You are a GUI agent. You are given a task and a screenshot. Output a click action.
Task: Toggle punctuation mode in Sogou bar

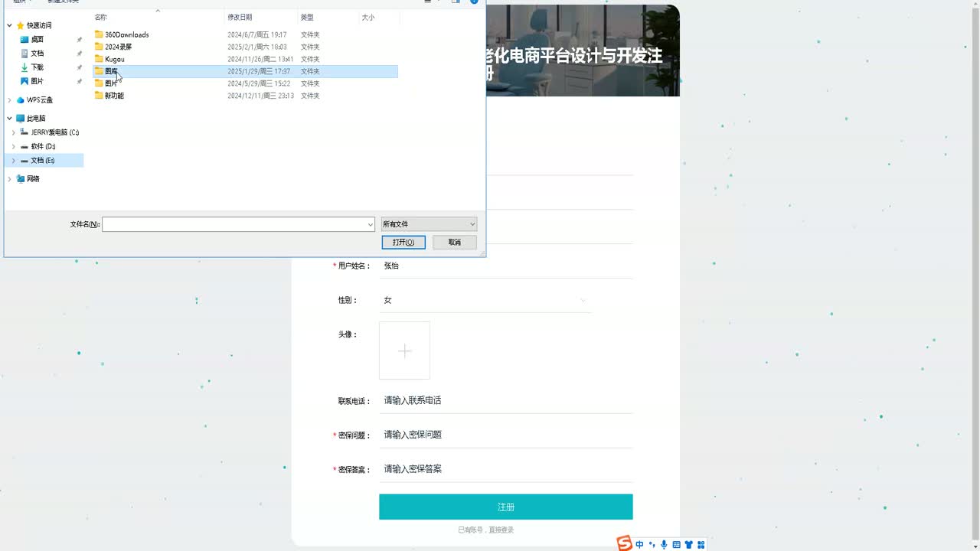coord(652,545)
